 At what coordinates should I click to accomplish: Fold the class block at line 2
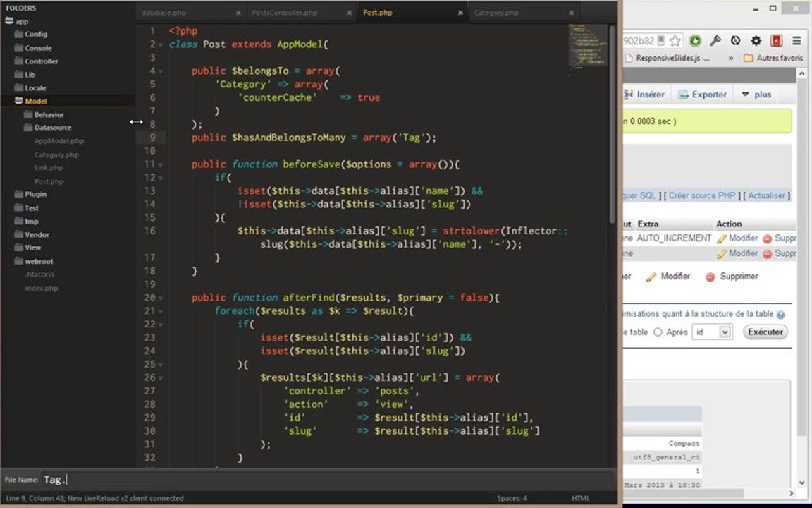click(x=161, y=45)
